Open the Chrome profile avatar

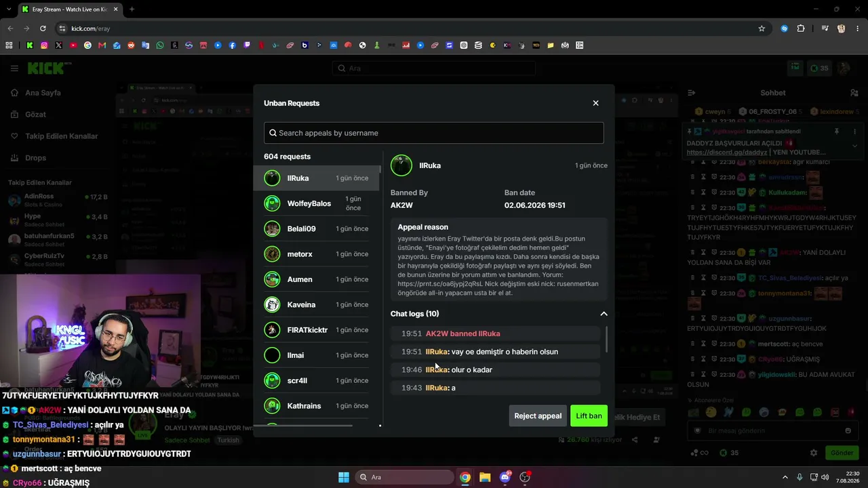click(x=842, y=28)
